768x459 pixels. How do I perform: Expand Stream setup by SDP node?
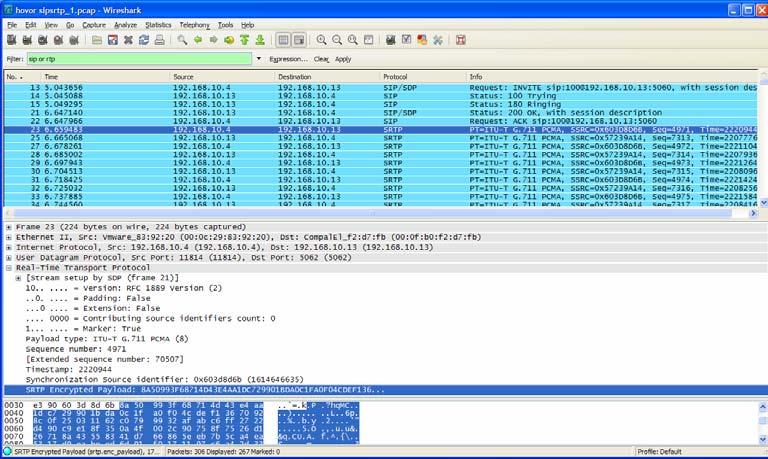click(19, 278)
